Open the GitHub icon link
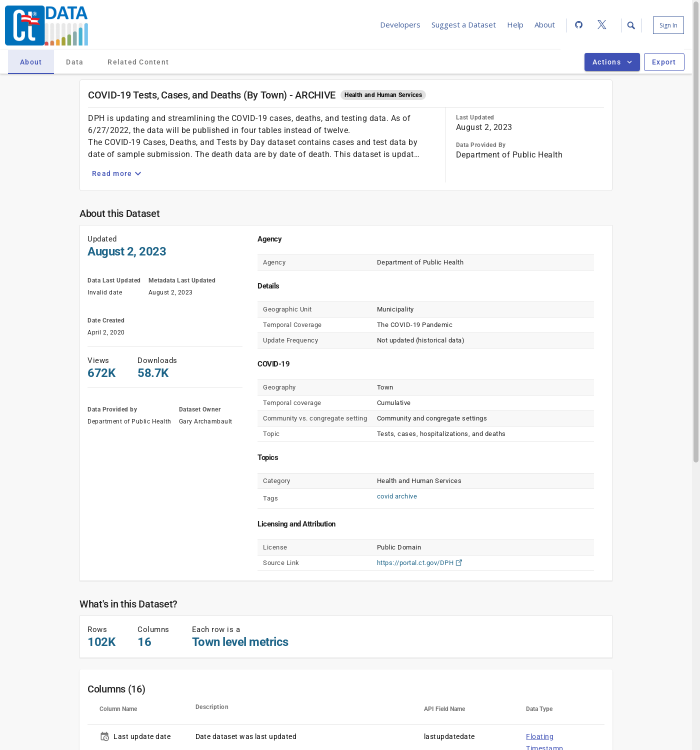The image size is (700, 750). (578, 25)
